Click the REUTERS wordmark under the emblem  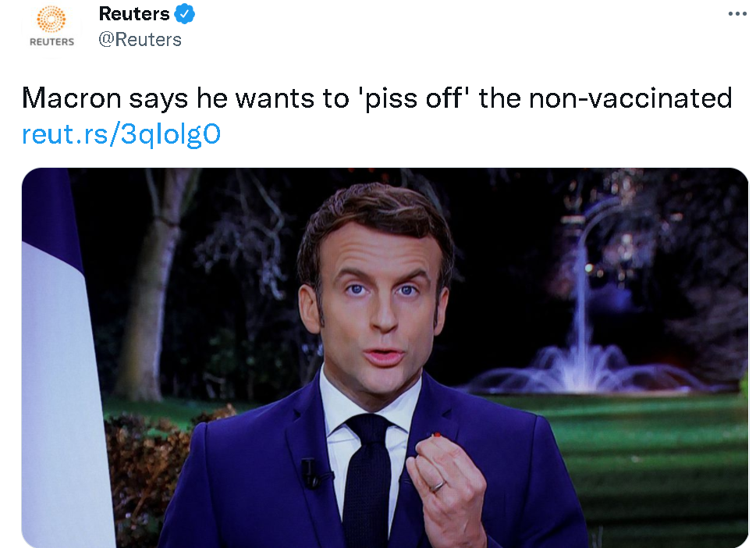[x=51, y=42]
